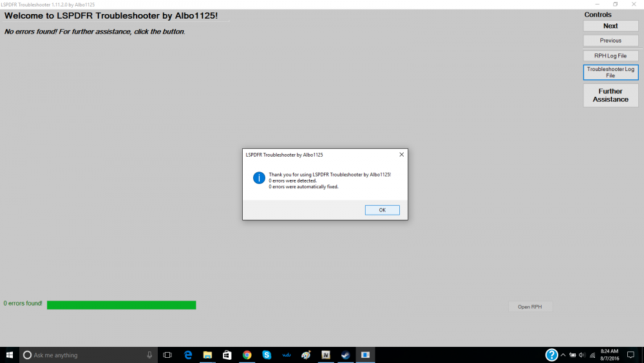Click the 'No errors found!' message line
The image size is (644, 363).
[95, 32]
